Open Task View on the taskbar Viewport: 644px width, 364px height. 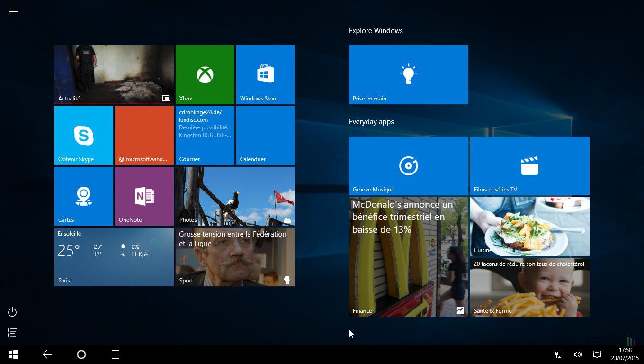point(116,355)
